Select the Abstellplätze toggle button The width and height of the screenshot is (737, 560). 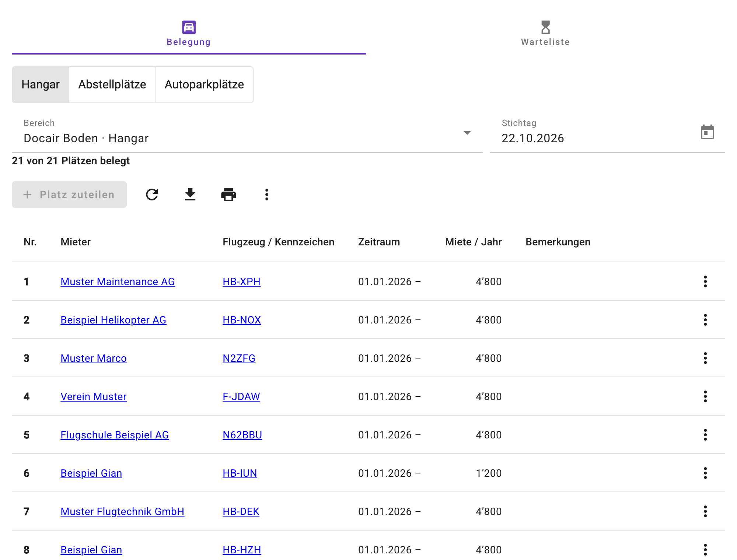pos(112,84)
